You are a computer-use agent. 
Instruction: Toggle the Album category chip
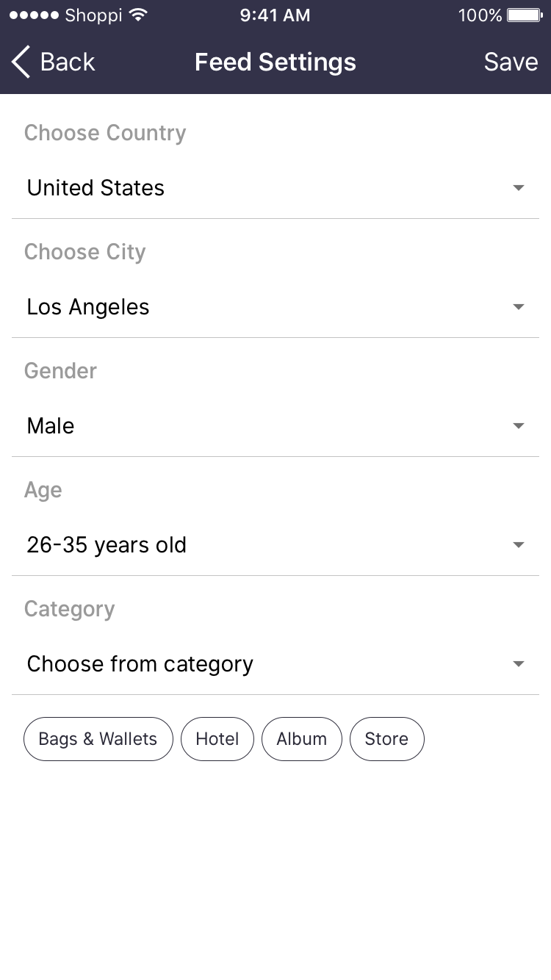pyautogui.click(x=301, y=739)
